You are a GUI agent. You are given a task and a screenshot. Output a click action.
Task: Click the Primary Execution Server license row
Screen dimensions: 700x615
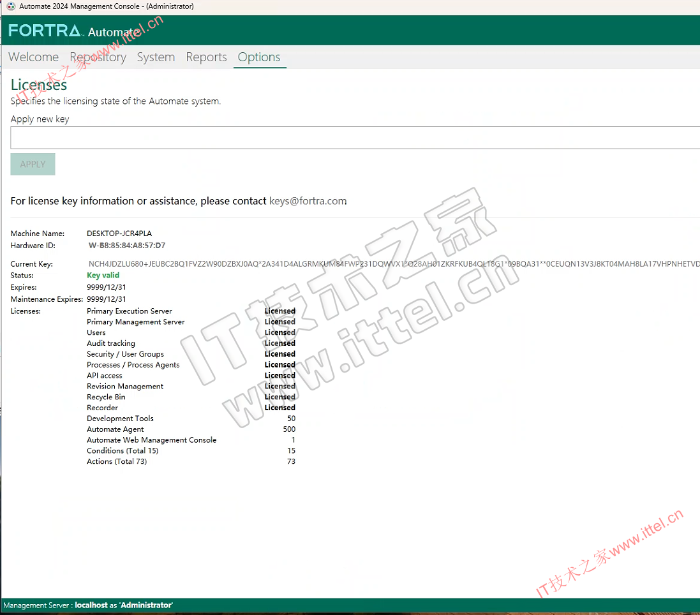coord(191,311)
